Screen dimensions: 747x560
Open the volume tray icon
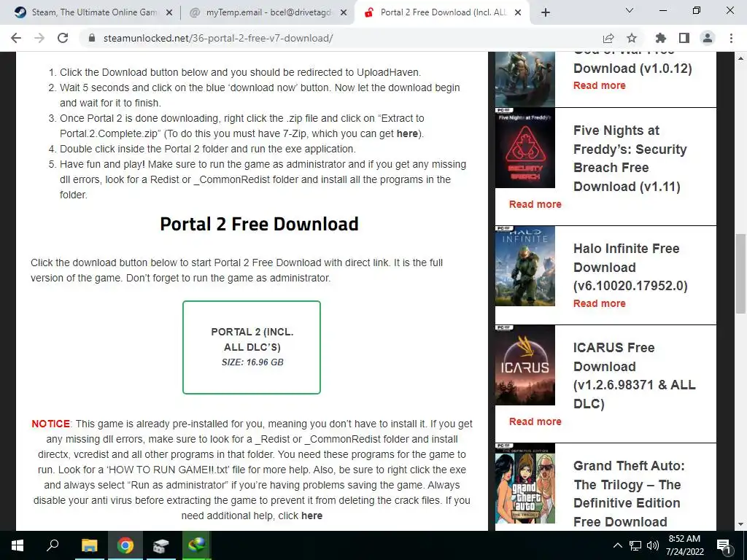click(653, 545)
